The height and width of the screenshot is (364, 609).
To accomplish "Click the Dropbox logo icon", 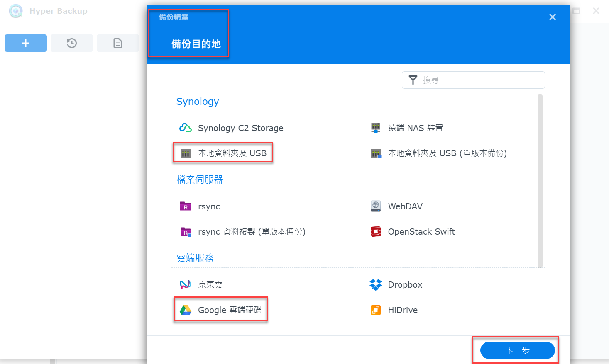I will tap(376, 285).
